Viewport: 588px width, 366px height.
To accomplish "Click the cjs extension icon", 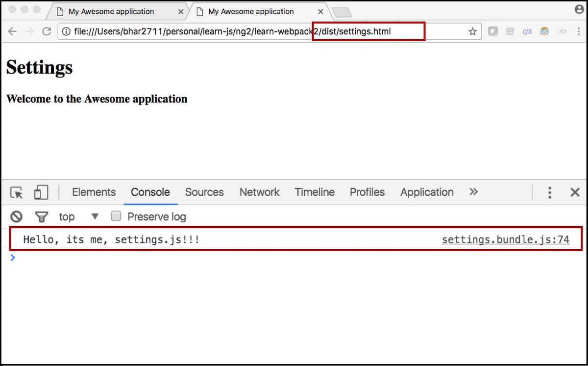I will tap(527, 31).
